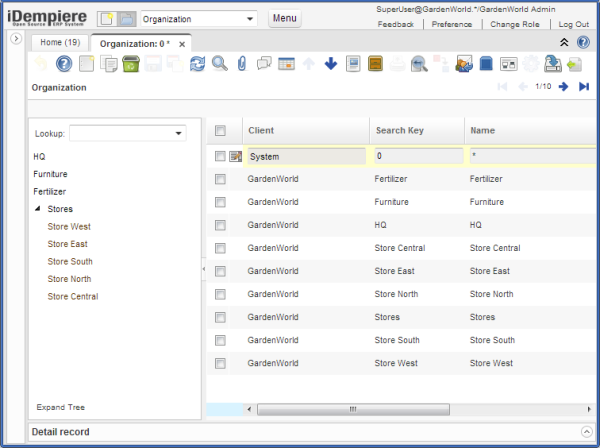Image resolution: width=600 pixels, height=448 pixels.
Task: Click the horizontal scrollbar thumb
Action: click(353, 409)
